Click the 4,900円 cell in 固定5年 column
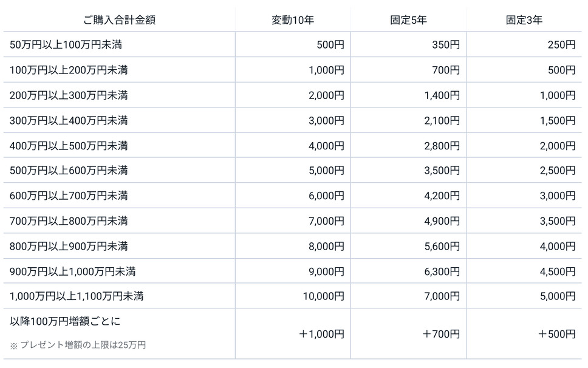This screenshot has height=368, width=588. click(x=442, y=221)
